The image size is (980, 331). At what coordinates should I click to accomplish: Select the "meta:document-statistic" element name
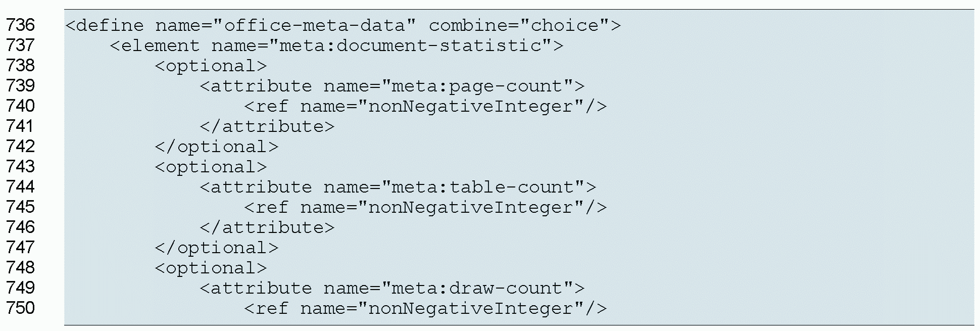409,45
